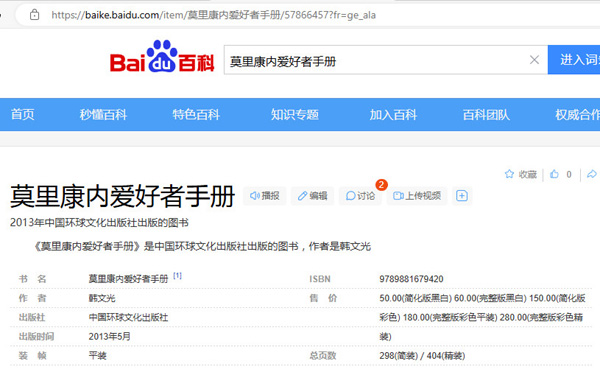Screen dimensions: 600x375
Task: Open the Baidu Baike logo homepage
Action: click(162, 57)
